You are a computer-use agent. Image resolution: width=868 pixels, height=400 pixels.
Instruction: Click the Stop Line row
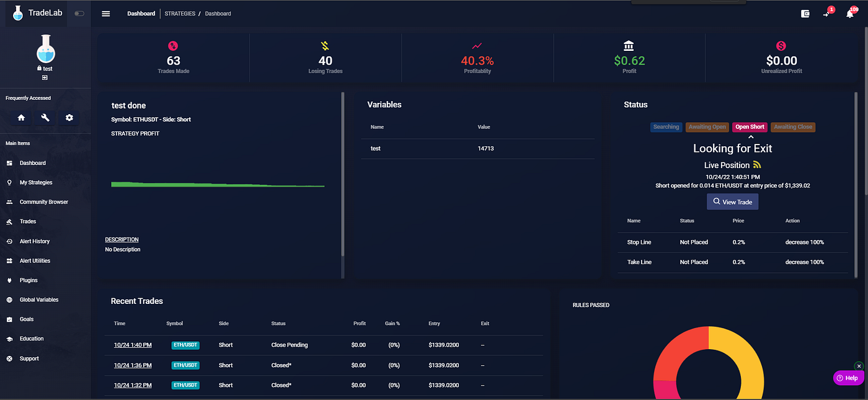(733, 242)
